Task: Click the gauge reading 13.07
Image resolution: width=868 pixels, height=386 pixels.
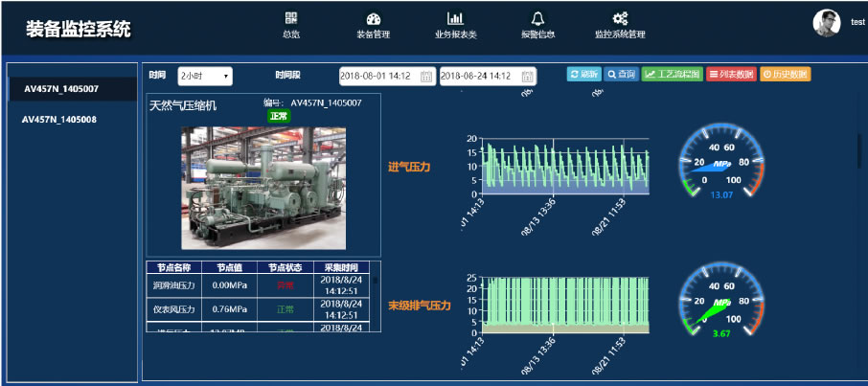Action: click(721, 195)
